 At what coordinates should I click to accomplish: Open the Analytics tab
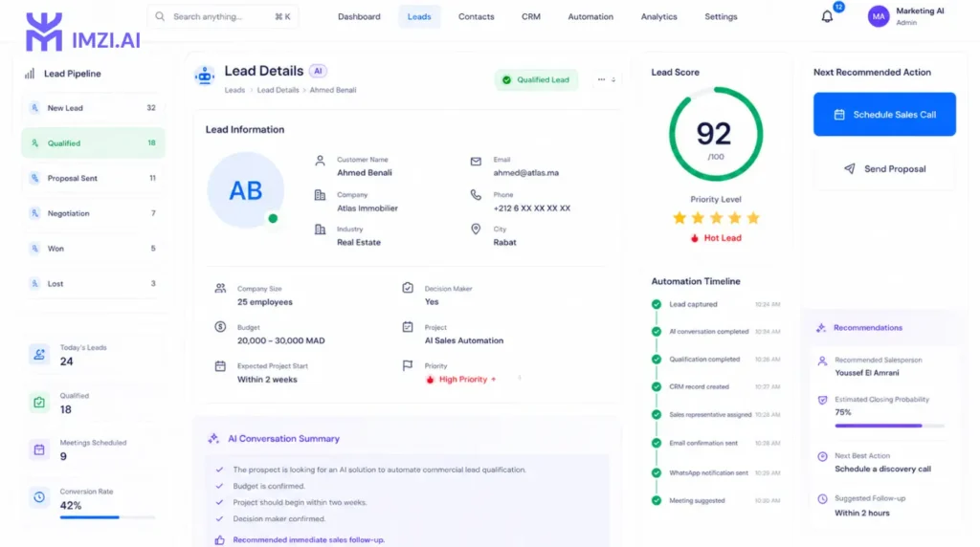coord(658,17)
